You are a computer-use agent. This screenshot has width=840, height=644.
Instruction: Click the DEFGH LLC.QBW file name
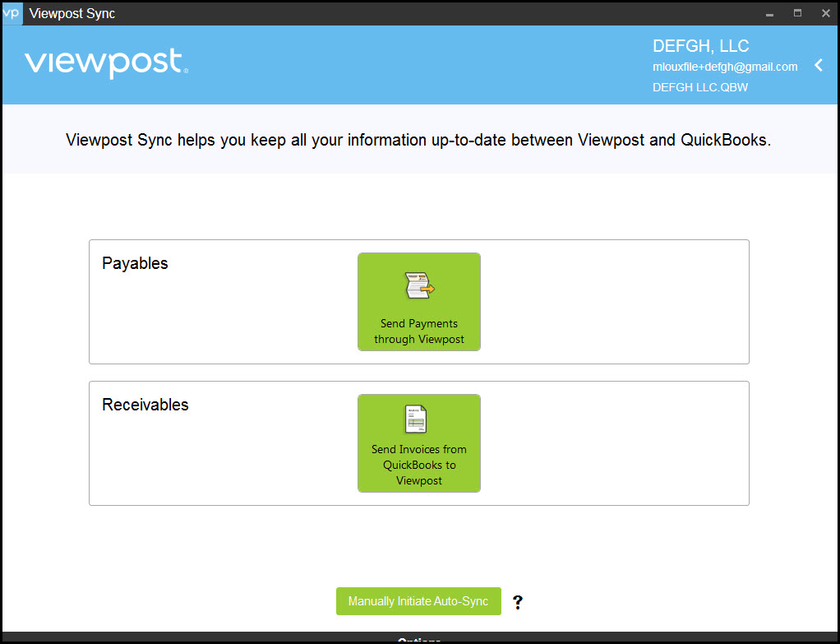tap(700, 87)
